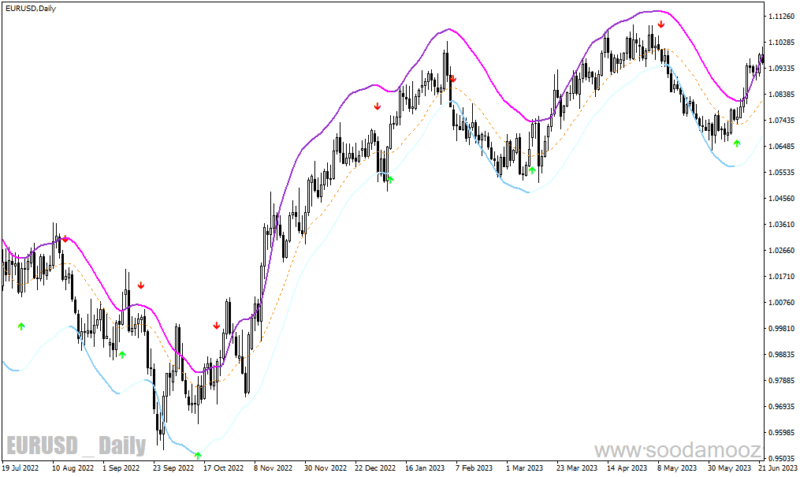Click the 21 Jun 2023 date axis label
The width and height of the screenshot is (800, 477).
[777, 468]
